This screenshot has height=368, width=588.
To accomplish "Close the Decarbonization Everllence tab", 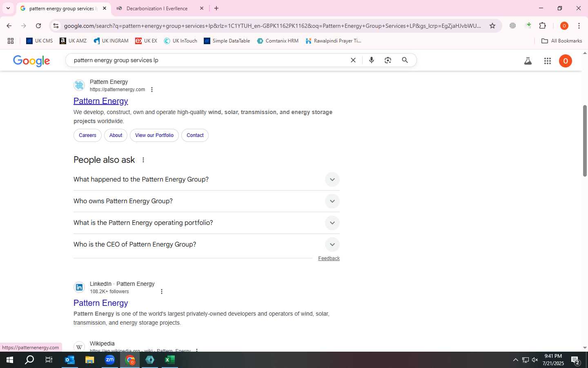I will (202, 8).
